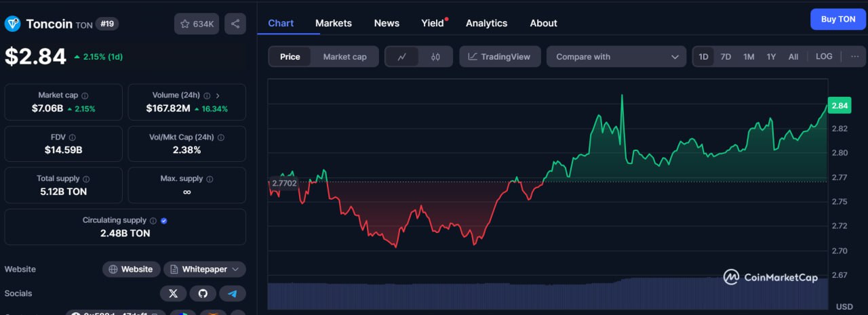The image size is (868, 315).
Task: Click Max. supply info icon
Action: 210,179
